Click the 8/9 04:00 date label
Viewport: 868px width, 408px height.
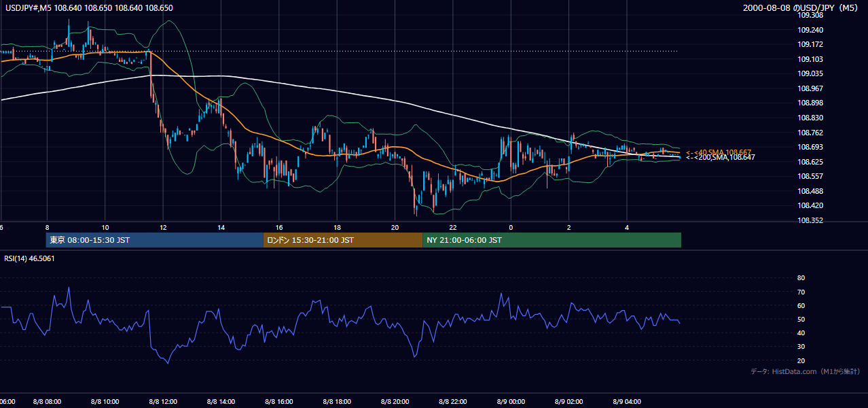coord(627,402)
